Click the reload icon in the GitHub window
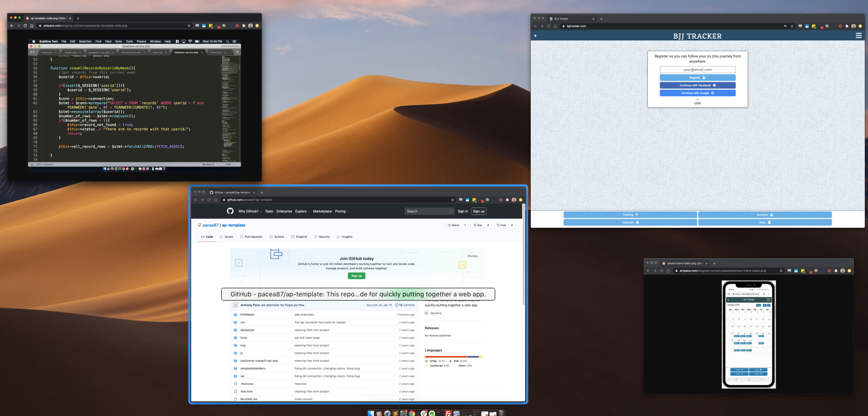 click(209, 200)
